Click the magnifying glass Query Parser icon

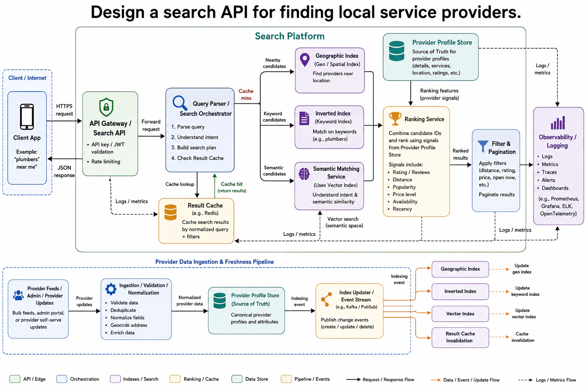tap(180, 103)
